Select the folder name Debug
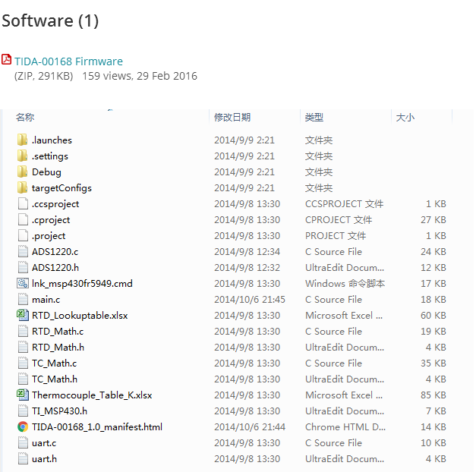476x472 pixels. 46,171
